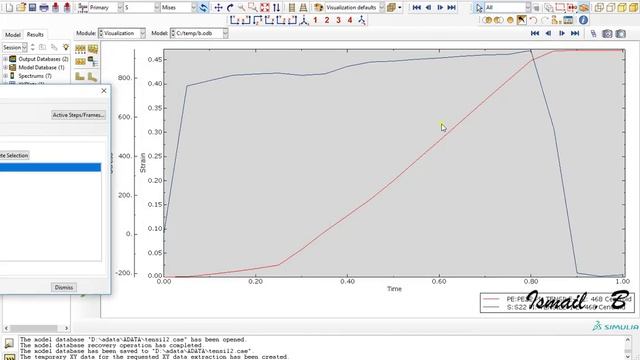Screen dimensions: 640x360
Task: Open the Query information icon
Action: 583,20
